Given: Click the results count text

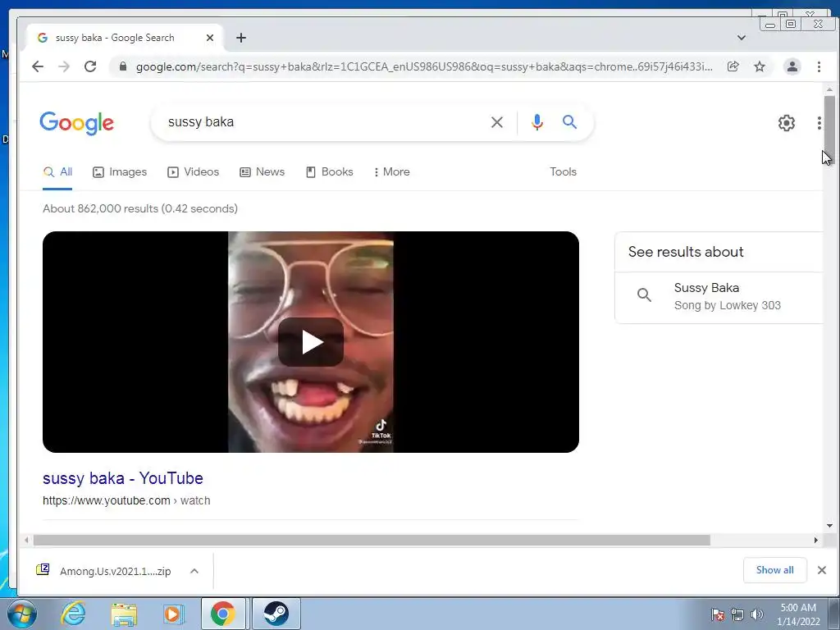Looking at the screenshot, I should (140, 208).
